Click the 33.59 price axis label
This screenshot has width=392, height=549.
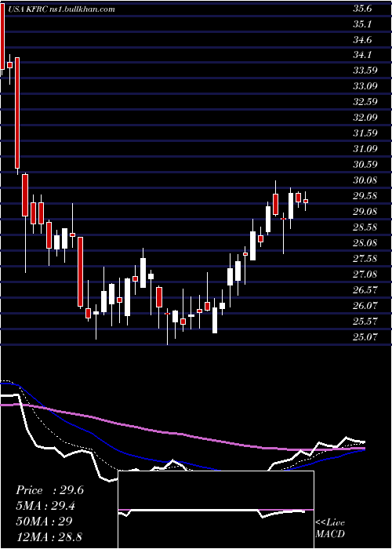pyautogui.click(x=365, y=71)
